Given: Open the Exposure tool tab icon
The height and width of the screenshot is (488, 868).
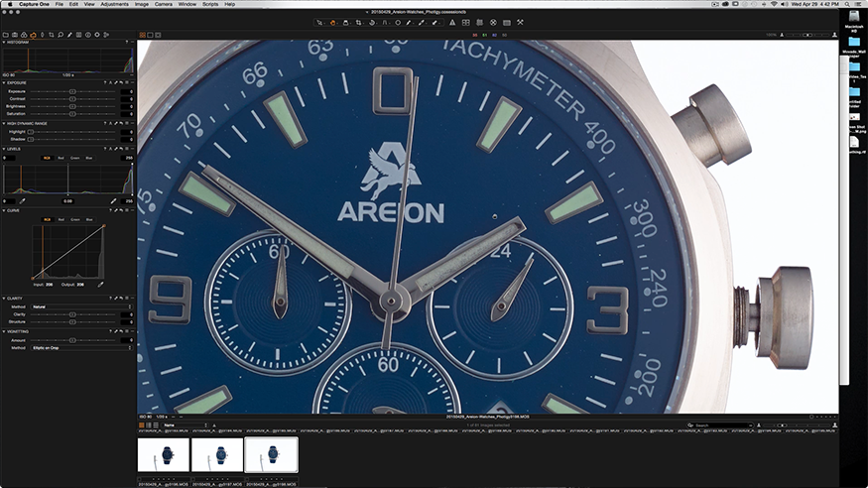Looking at the screenshot, I should (x=33, y=35).
